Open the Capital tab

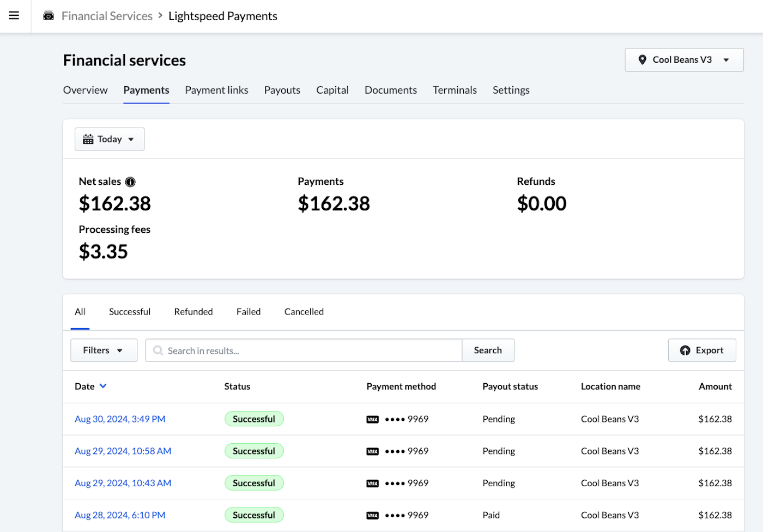point(332,90)
